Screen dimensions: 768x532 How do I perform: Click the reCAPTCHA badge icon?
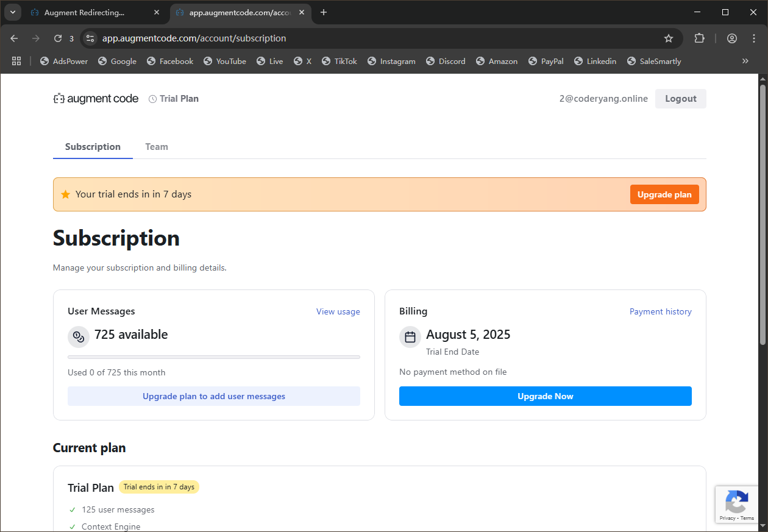[737, 503]
